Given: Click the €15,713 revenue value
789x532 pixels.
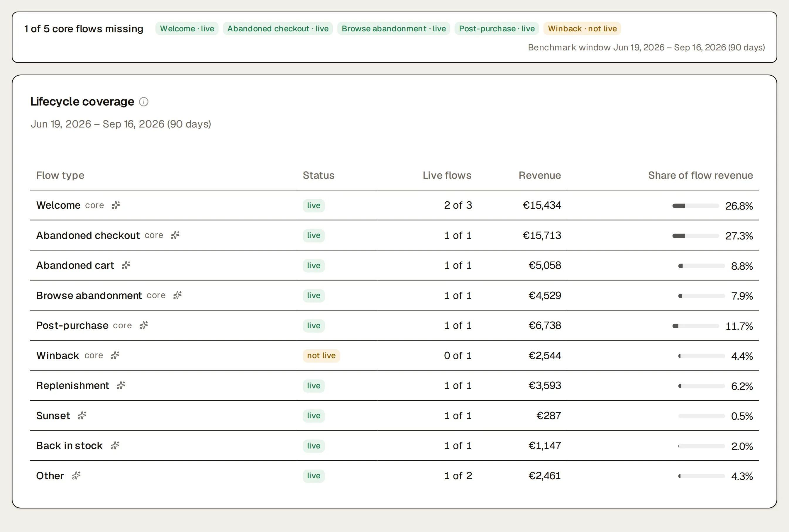Looking at the screenshot, I should click(542, 235).
